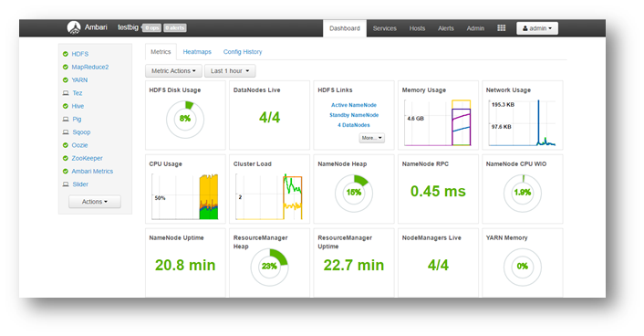Open the YARN service link
Image resolution: width=644 pixels, height=336 pixels.
tap(79, 79)
